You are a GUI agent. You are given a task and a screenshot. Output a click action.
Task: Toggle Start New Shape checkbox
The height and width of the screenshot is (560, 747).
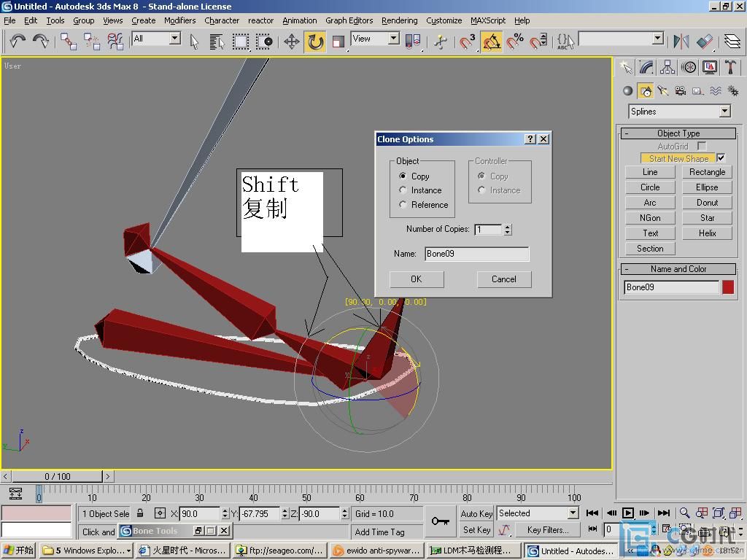(x=721, y=157)
